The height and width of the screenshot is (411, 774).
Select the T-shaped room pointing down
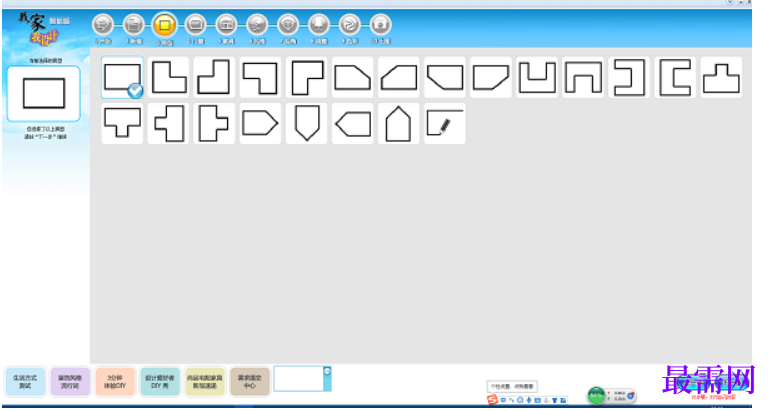[x=122, y=123]
